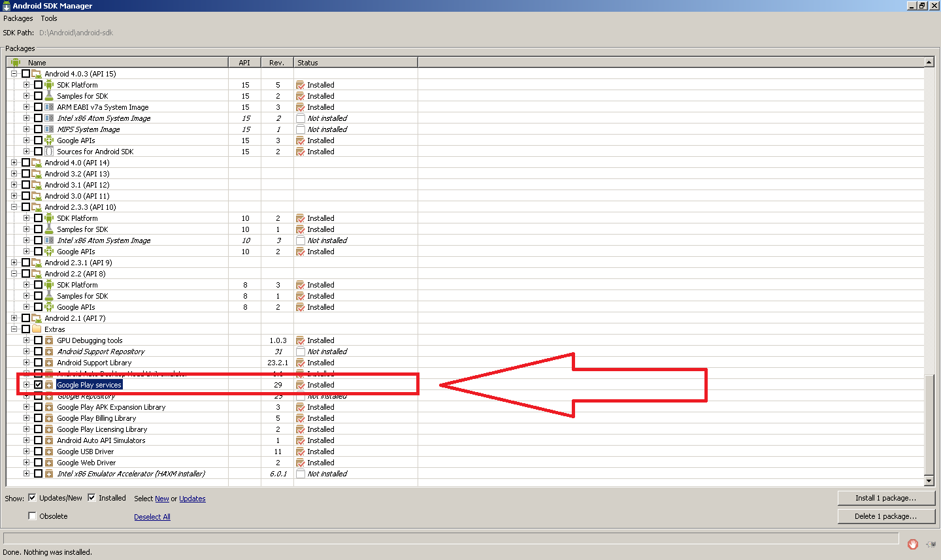Click the MIPS System Image icon
Viewport: 941px width, 560px height.
click(x=49, y=129)
